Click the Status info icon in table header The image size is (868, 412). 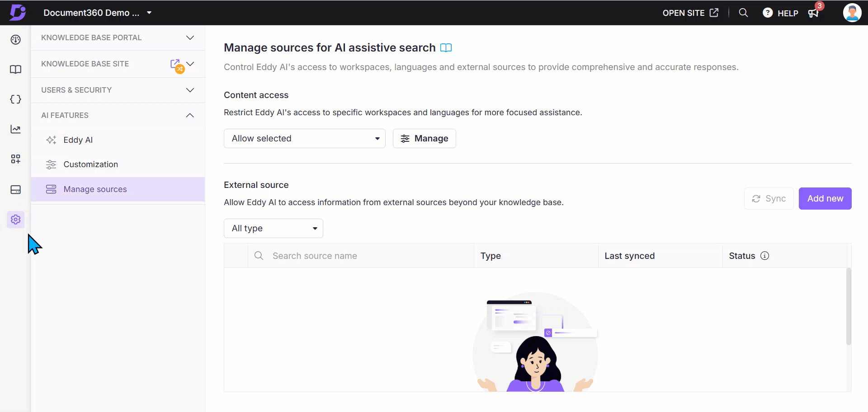pyautogui.click(x=765, y=256)
